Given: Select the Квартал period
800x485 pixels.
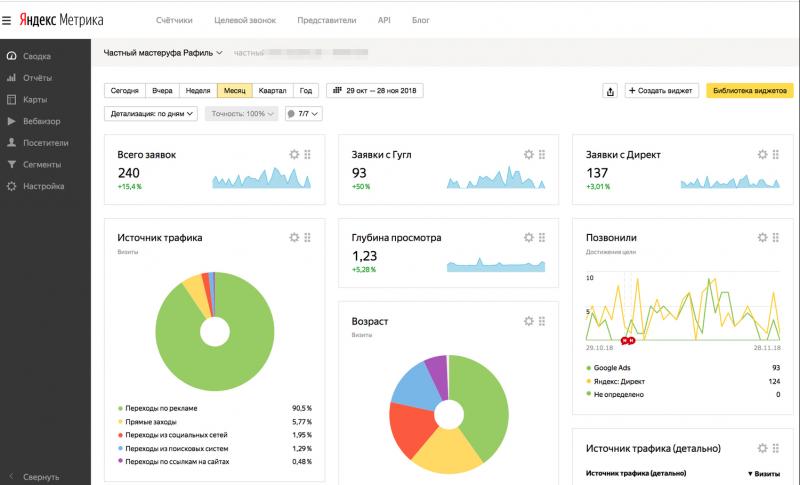Looking at the screenshot, I should [272, 91].
